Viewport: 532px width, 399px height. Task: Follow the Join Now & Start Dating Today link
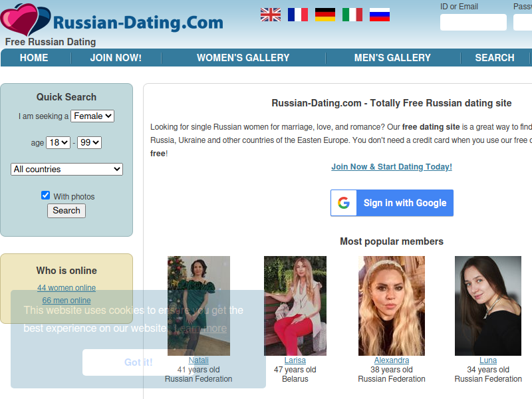pyautogui.click(x=392, y=167)
